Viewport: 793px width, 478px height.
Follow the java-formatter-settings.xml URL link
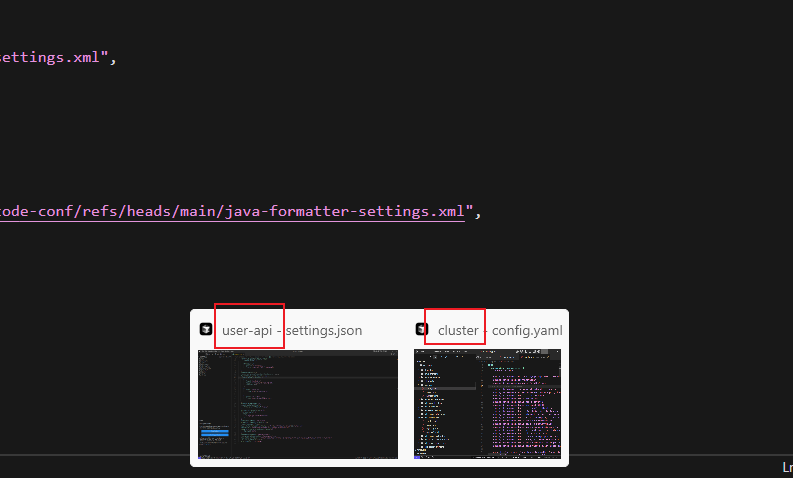[232, 211]
